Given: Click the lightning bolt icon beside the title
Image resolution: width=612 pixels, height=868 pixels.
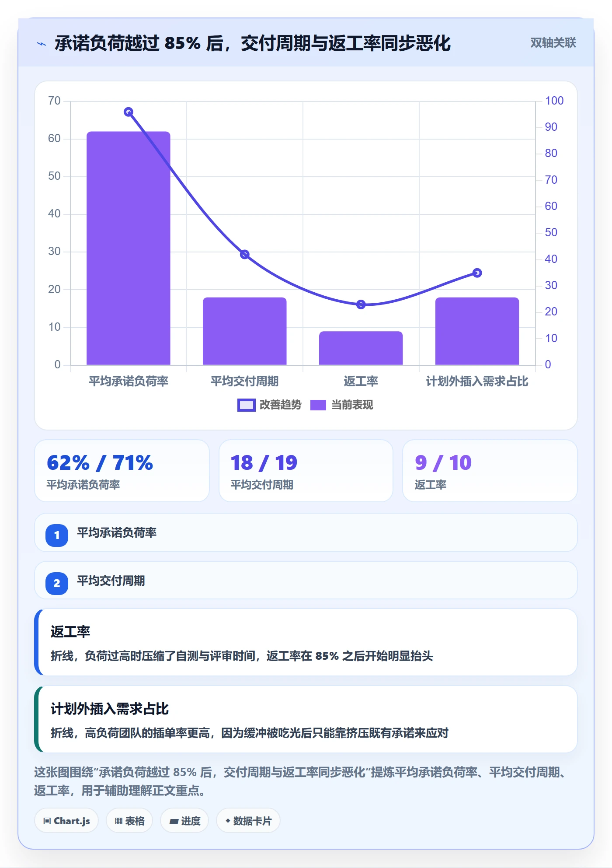Looking at the screenshot, I should point(42,44).
